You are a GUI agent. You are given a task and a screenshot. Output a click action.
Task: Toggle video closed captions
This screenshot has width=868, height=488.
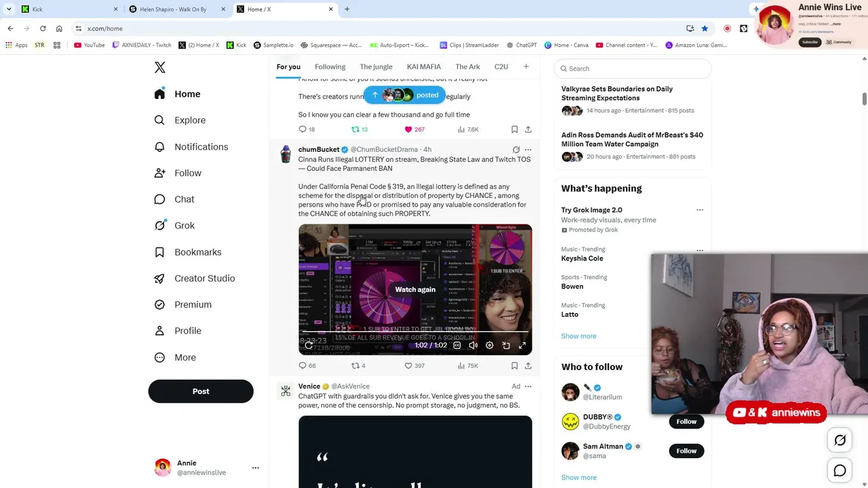pyautogui.click(x=457, y=346)
